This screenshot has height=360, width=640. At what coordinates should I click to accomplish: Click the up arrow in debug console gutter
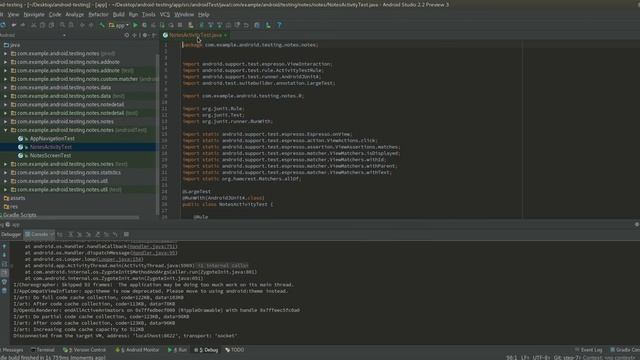point(4,247)
